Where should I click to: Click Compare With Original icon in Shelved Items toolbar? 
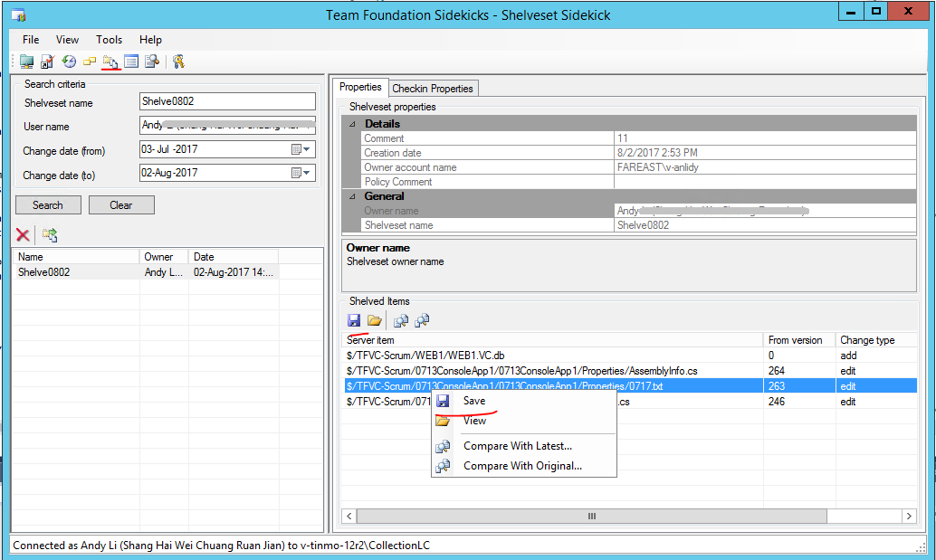[x=422, y=321]
